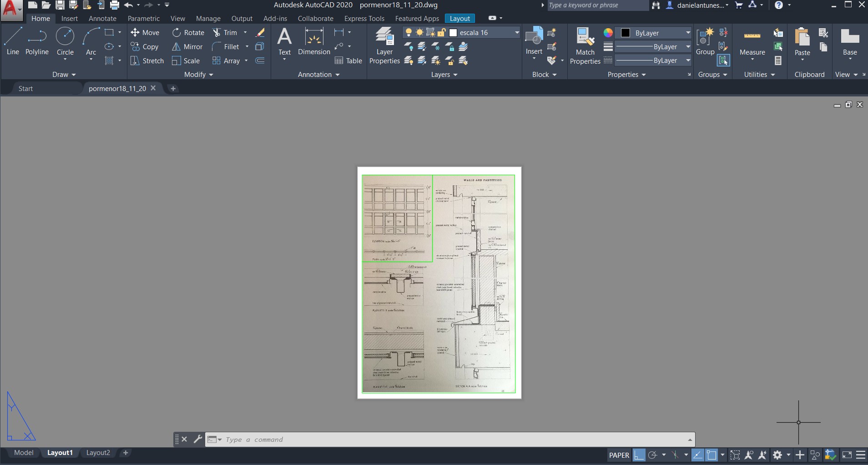Image resolution: width=868 pixels, height=465 pixels.
Task: Click the AutoCAD application menu button
Action: pyautogui.click(x=11, y=10)
